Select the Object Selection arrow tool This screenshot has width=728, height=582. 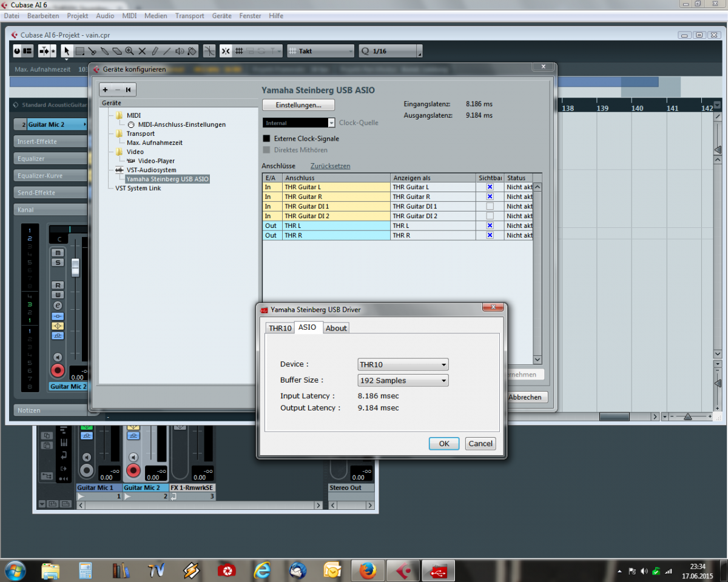67,51
